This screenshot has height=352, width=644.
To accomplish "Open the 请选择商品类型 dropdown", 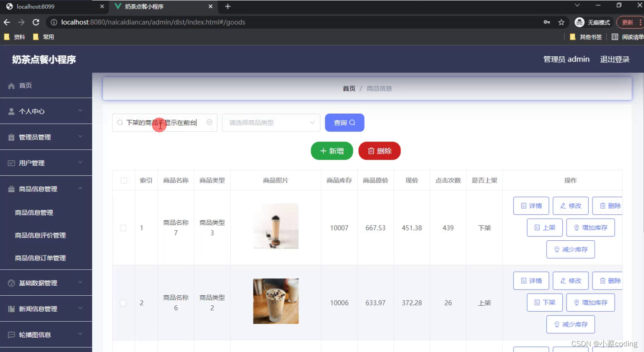I will 271,123.
